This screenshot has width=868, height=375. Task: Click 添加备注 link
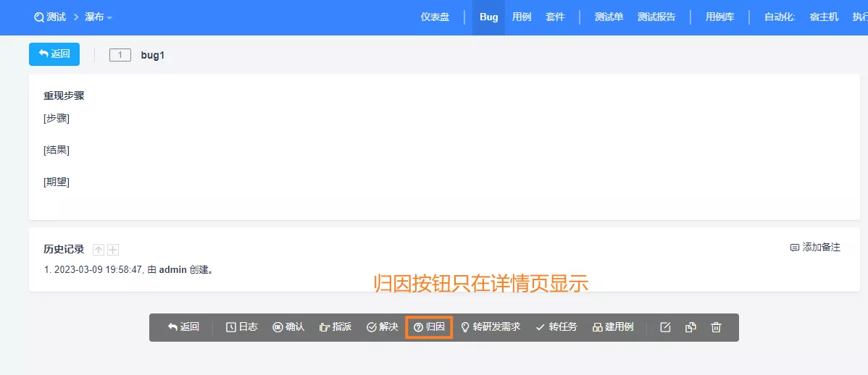pyautogui.click(x=815, y=248)
